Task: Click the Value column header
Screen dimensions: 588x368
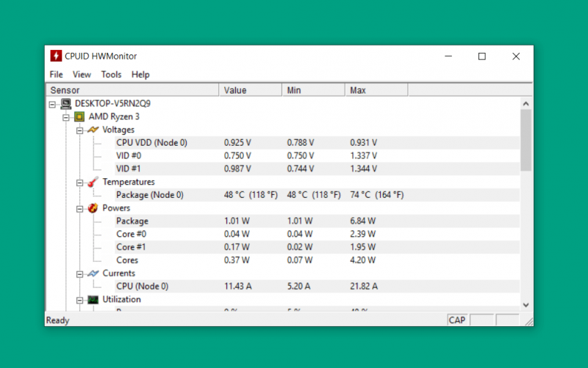Action: pyautogui.click(x=250, y=90)
